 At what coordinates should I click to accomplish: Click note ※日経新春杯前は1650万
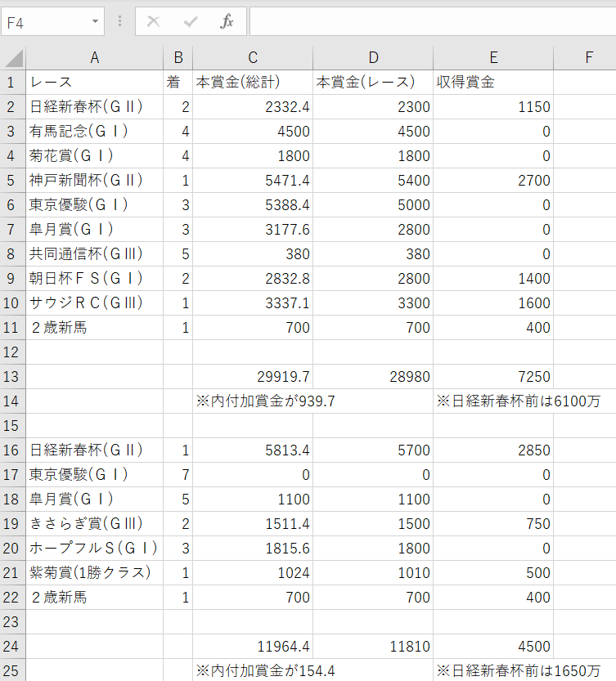(518, 671)
